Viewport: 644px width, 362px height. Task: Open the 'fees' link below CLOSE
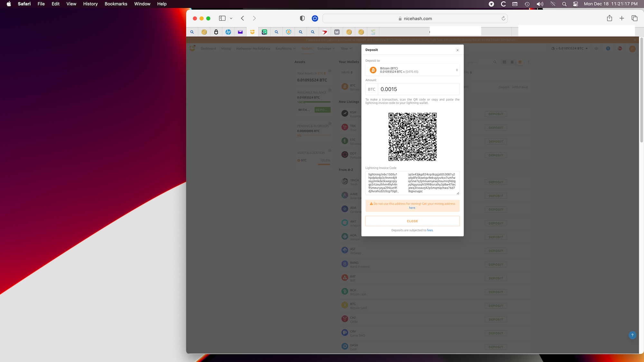[x=430, y=230]
